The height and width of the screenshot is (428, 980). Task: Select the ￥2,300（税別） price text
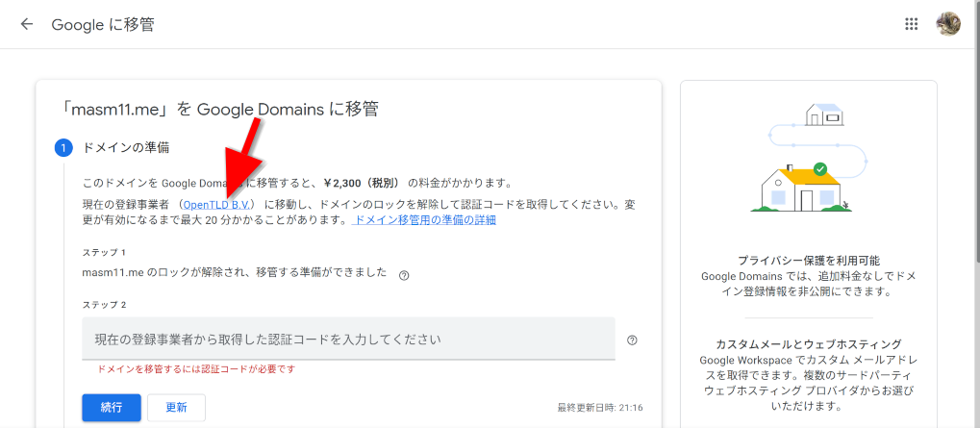pyautogui.click(x=364, y=184)
